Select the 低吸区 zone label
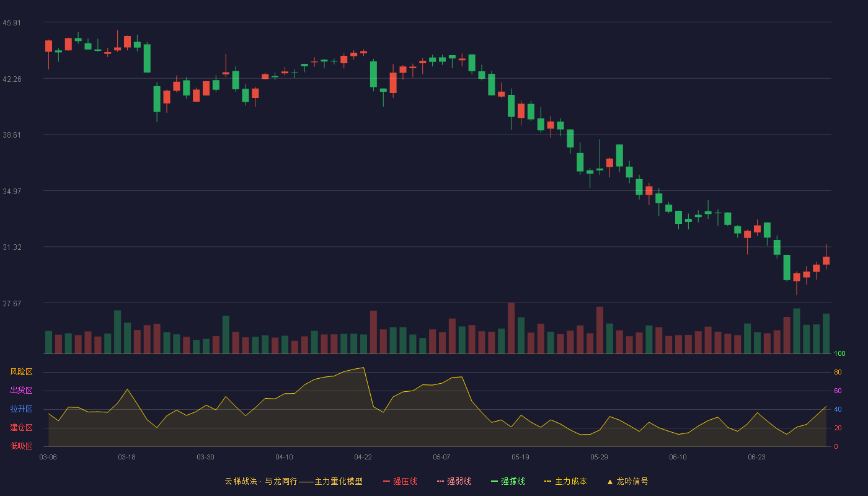 (21, 446)
